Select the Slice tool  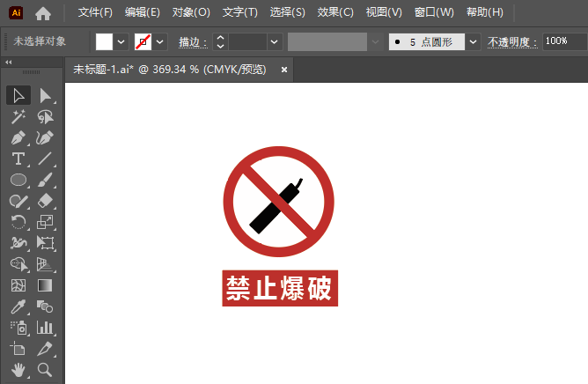point(46,349)
